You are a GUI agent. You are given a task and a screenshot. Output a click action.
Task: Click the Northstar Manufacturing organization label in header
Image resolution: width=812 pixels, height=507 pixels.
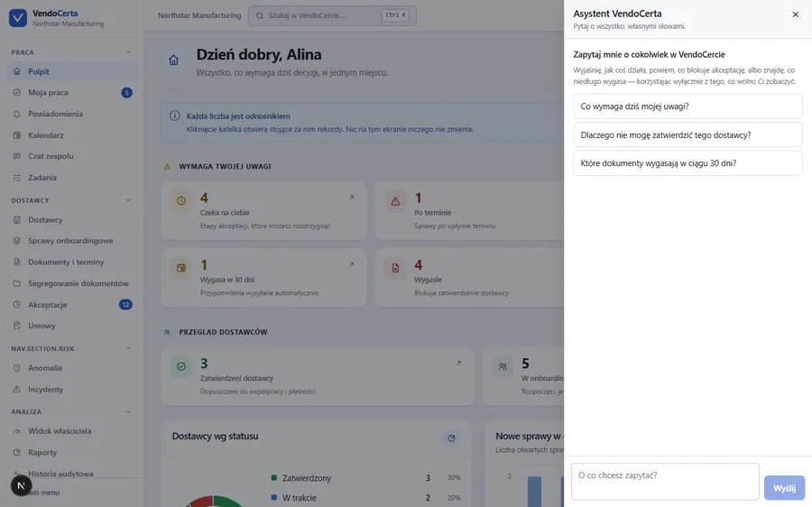[199, 15]
